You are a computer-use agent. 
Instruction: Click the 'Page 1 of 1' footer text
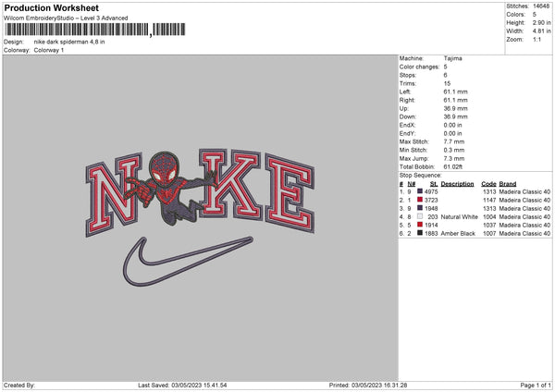(x=536, y=385)
